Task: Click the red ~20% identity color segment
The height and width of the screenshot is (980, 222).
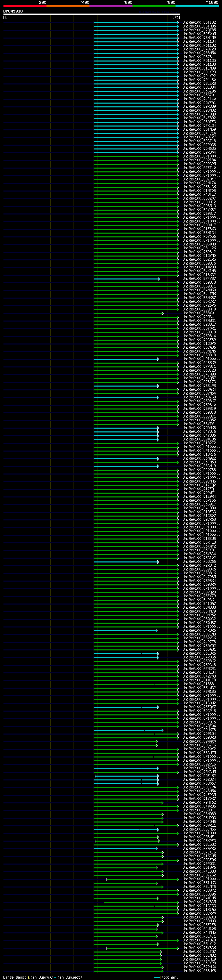Action: tap(25, 6)
